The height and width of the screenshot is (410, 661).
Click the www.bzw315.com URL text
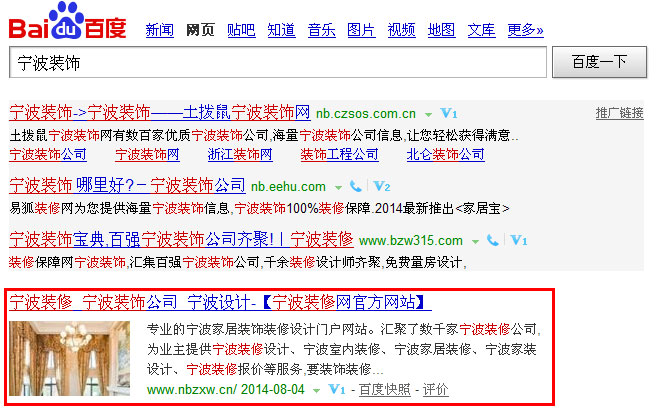coord(411,241)
